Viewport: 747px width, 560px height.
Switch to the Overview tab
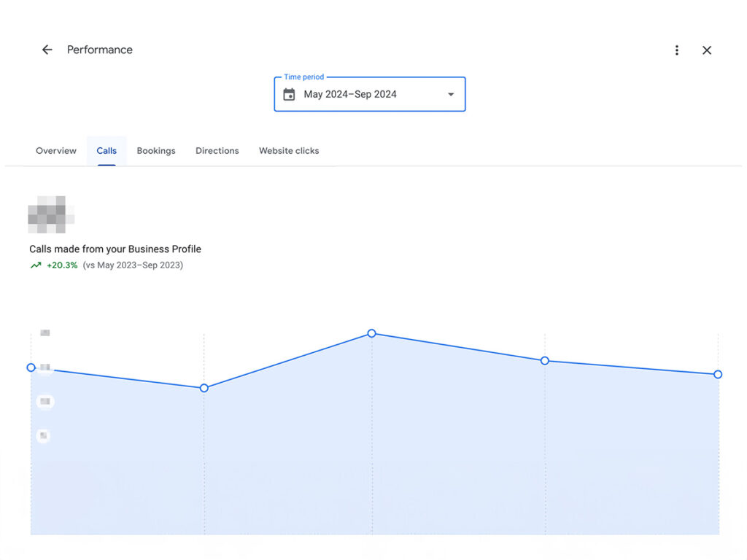tap(56, 151)
